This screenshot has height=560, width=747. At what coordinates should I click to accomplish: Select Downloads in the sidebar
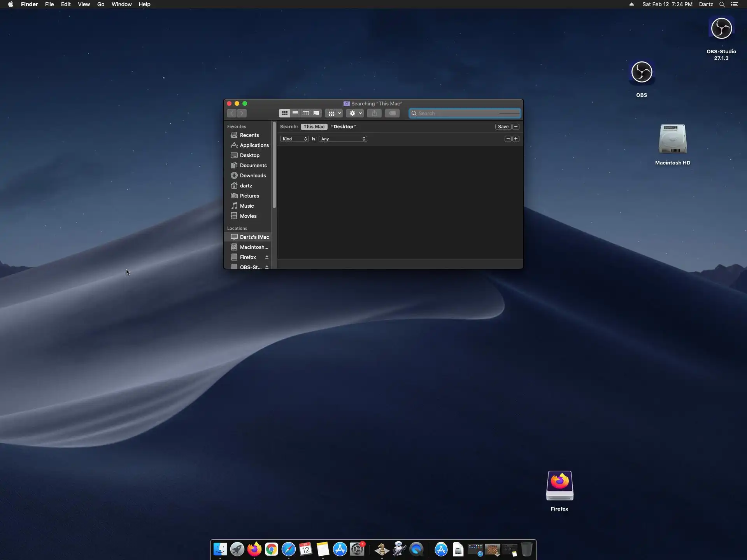(x=253, y=175)
